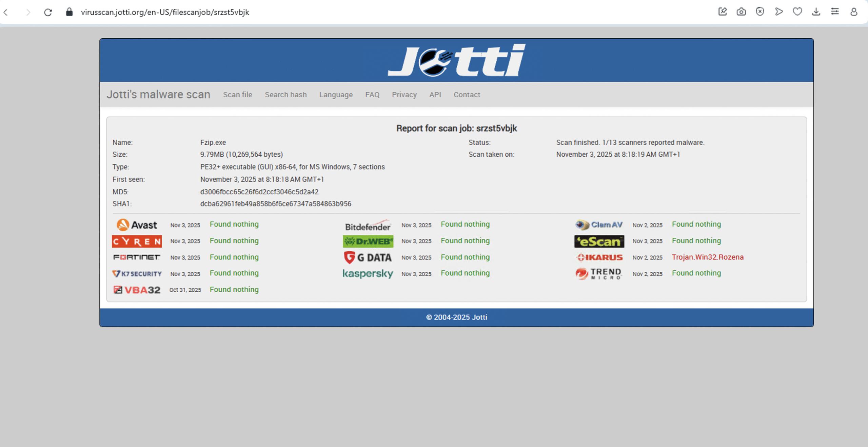
Task: Go to the FAQ page
Action: click(372, 95)
